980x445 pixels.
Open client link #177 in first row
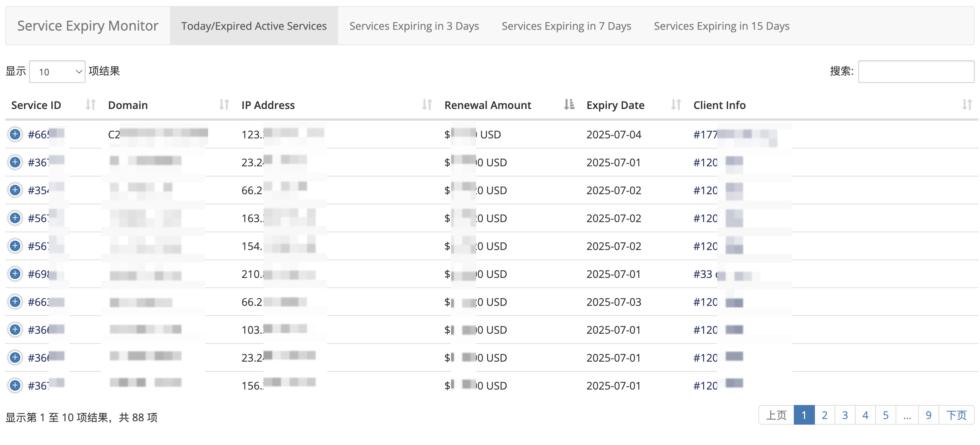pyautogui.click(x=705, y=135)
